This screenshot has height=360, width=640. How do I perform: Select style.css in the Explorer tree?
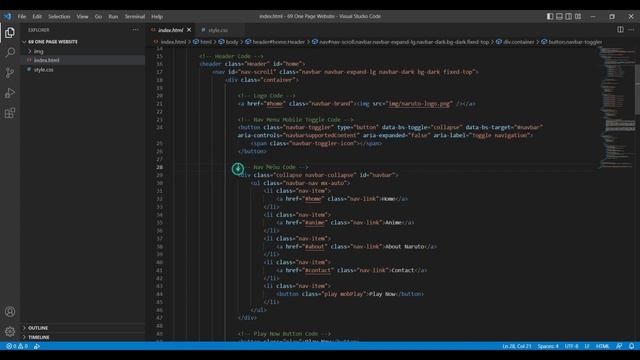(x=43, y=70)
